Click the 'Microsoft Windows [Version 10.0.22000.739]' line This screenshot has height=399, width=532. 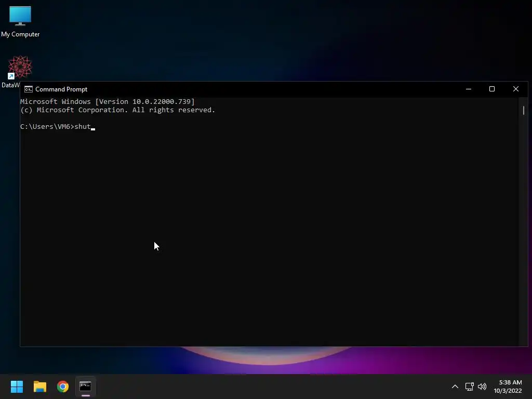point(108,101)
